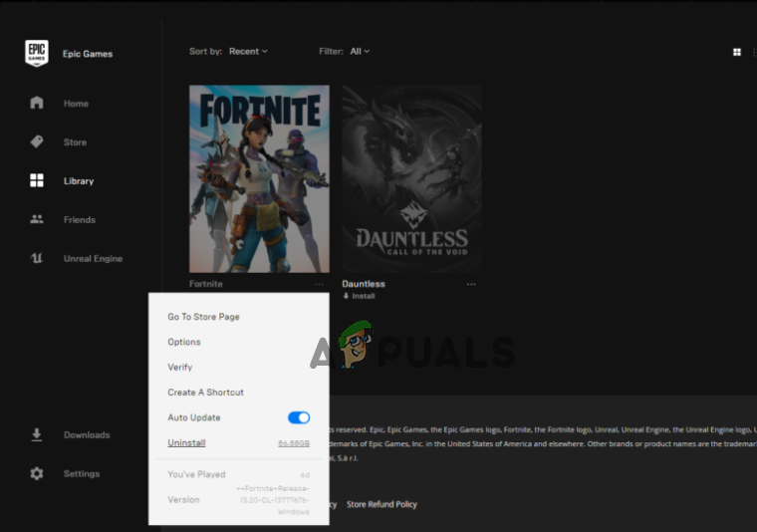Open the Sort by Recent dropdown

click(248, 51)
